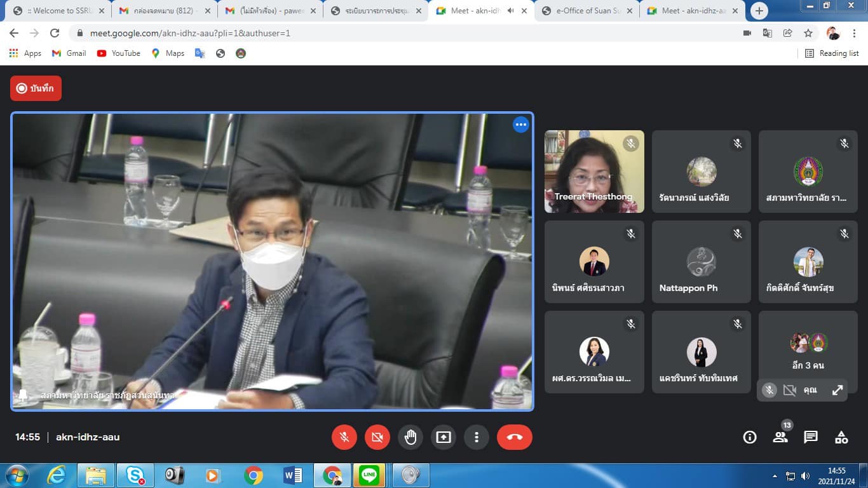Select Treerat Thesthong video thumbnail
868x488 pixels.
point(593,172)
